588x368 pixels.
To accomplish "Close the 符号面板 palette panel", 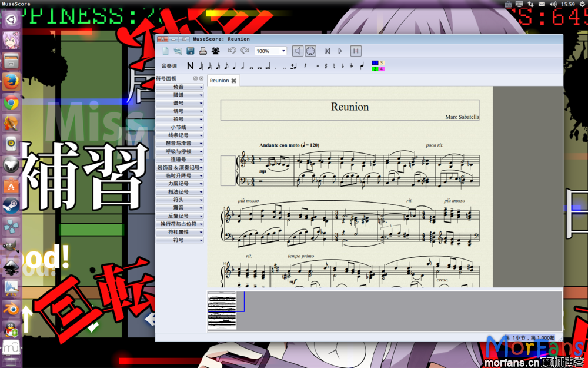I will [x=201, y=78].
